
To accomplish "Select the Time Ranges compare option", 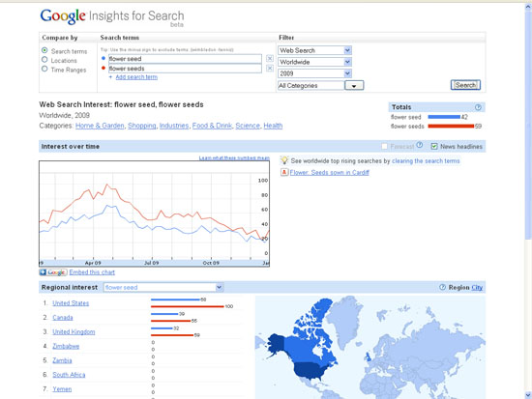I will click(x=44, y=69).
